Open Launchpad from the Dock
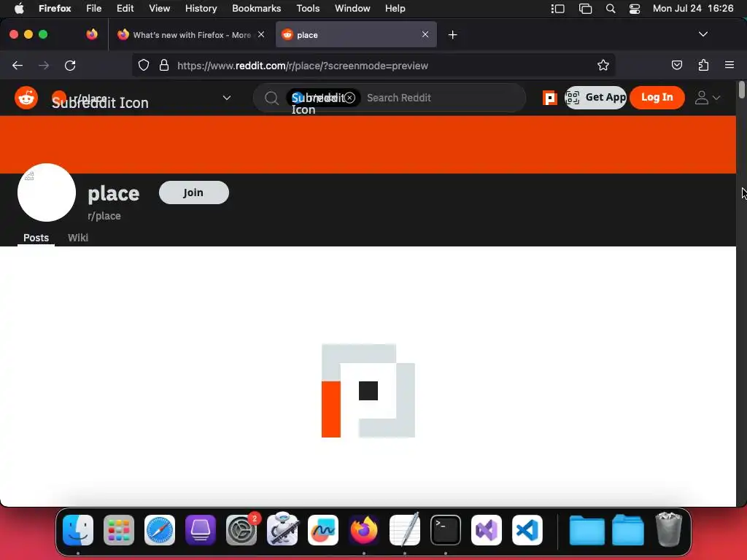Viewport: 747px width, 560px height. (119, 530)
